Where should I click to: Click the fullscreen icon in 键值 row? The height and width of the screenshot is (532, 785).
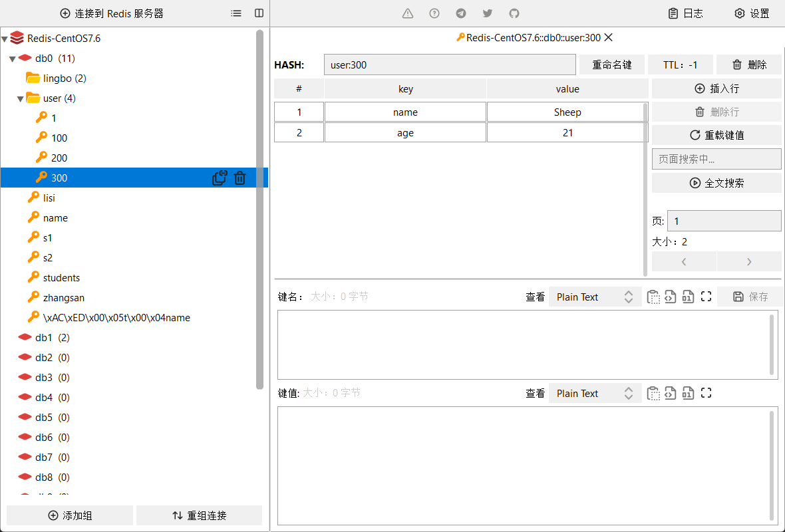[x=706, y=394]
